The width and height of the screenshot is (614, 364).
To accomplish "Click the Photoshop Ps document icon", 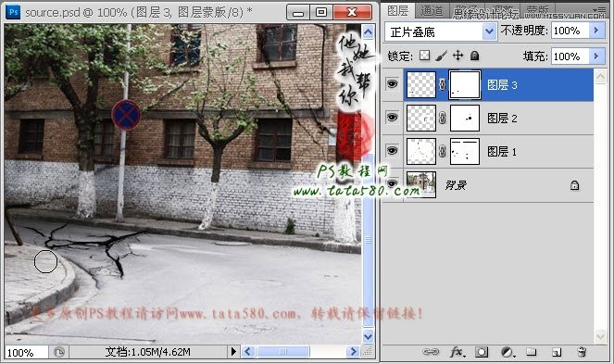I will click(13, 12).
